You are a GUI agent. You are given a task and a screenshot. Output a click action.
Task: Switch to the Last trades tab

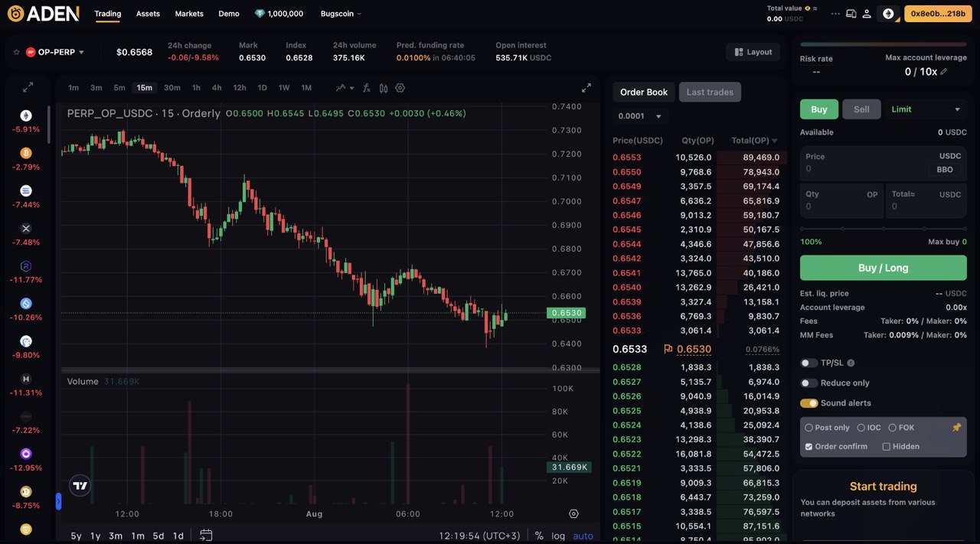click(x=710, y=92)
